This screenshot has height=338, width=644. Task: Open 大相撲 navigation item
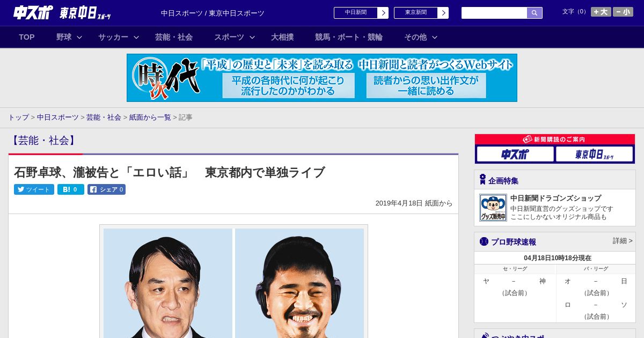pos(282,37)
